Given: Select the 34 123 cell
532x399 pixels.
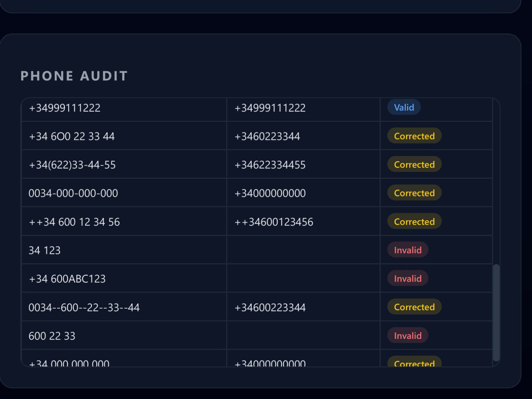Looking at the screenshot, I should [124, 250].
